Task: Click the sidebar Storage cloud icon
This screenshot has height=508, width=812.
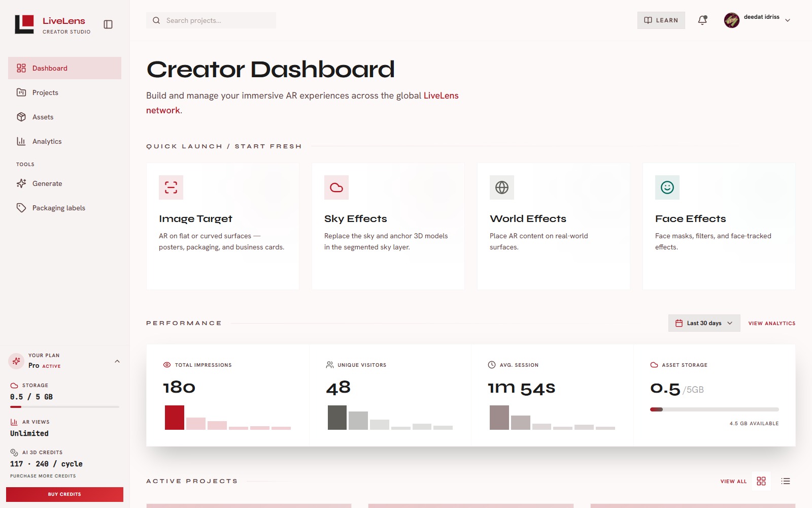Action: [14, 386]
